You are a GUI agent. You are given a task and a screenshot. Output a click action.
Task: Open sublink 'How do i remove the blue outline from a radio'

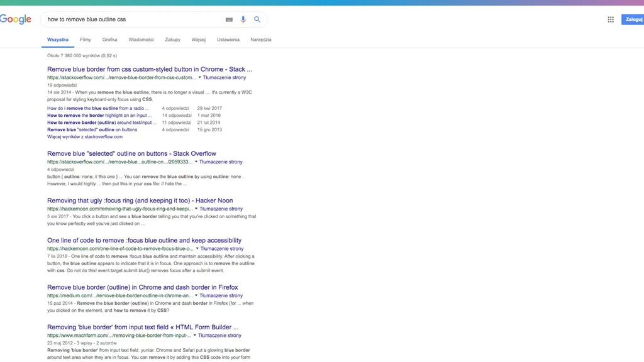[97, 108]
